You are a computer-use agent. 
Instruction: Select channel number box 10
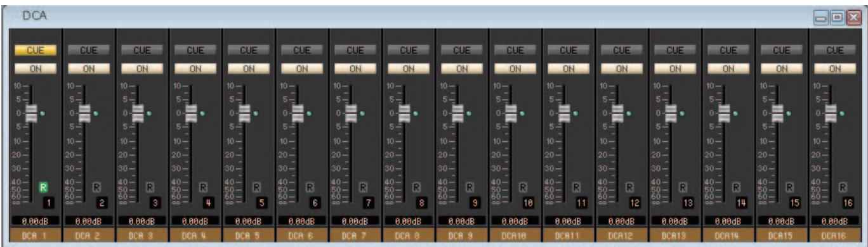529,203
